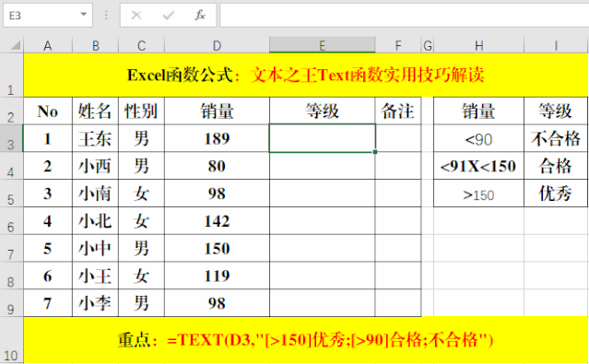This screenshot has height=364, width=589.
Task: Select column D header
Action: (218, 45)
